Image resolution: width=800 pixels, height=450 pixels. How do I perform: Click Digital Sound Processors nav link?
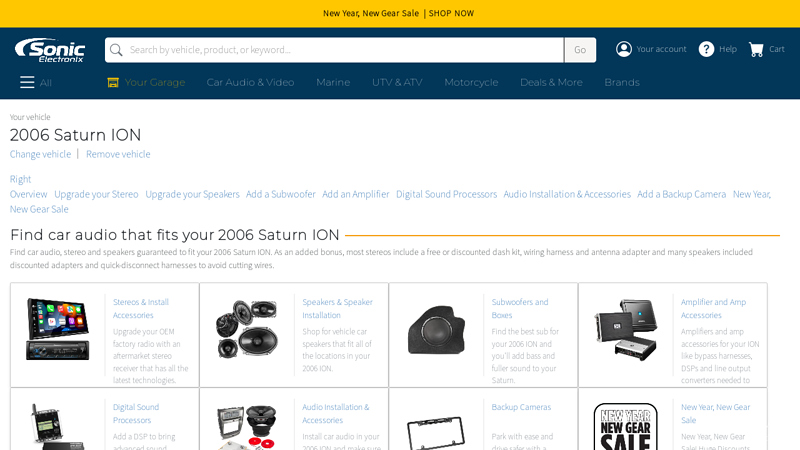pyautogui.click(x=446, y=194)
